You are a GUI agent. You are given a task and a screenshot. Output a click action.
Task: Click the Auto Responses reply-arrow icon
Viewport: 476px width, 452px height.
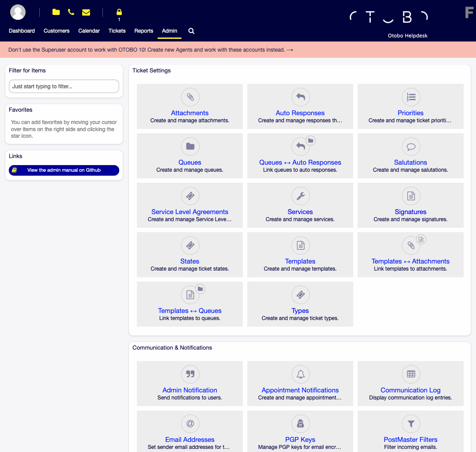coord(300,97)
